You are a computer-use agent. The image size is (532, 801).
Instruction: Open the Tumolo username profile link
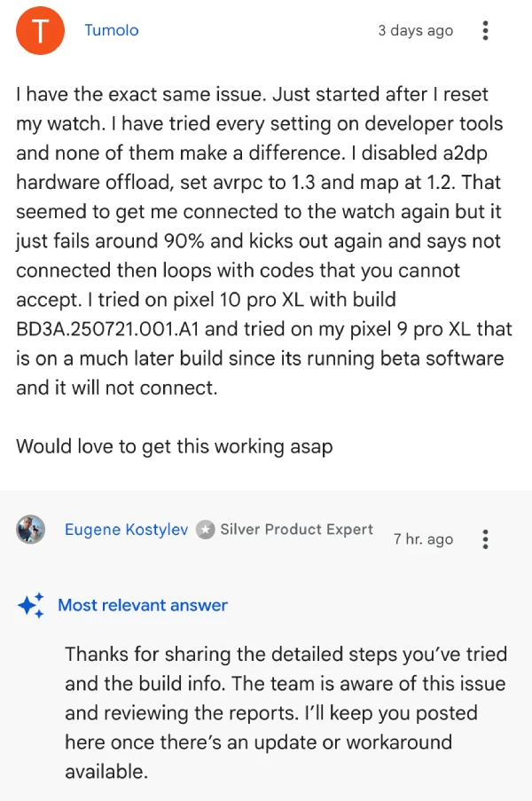111,30
